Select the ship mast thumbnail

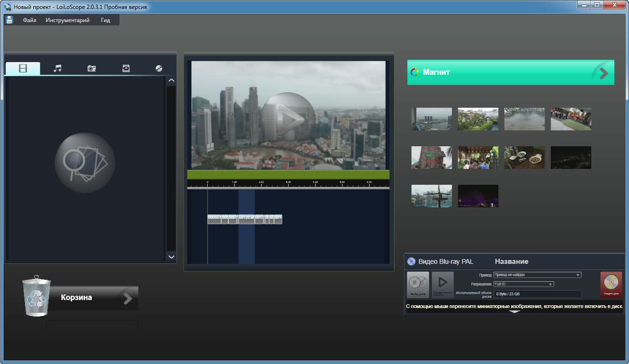click(x=432, y=196)
